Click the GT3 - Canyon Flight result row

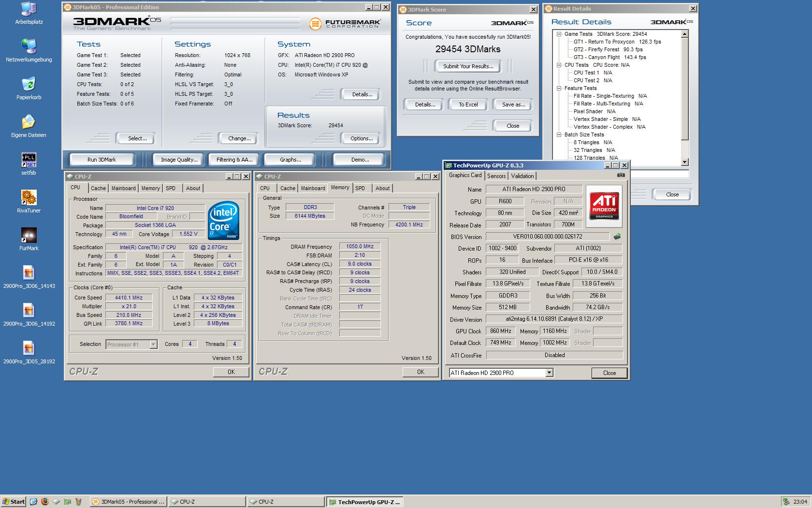click(x=609, y=57)
